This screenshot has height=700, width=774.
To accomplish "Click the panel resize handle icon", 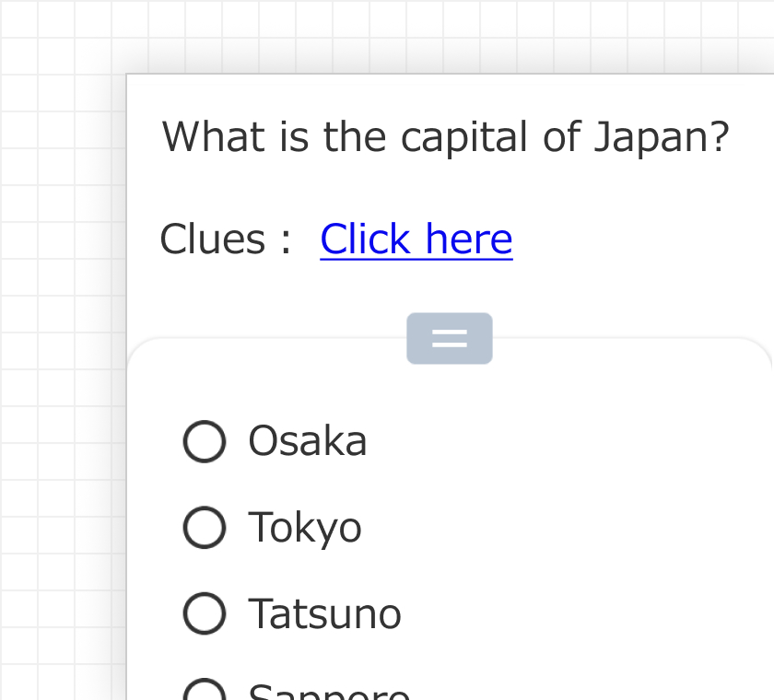I will pos(450,339).
